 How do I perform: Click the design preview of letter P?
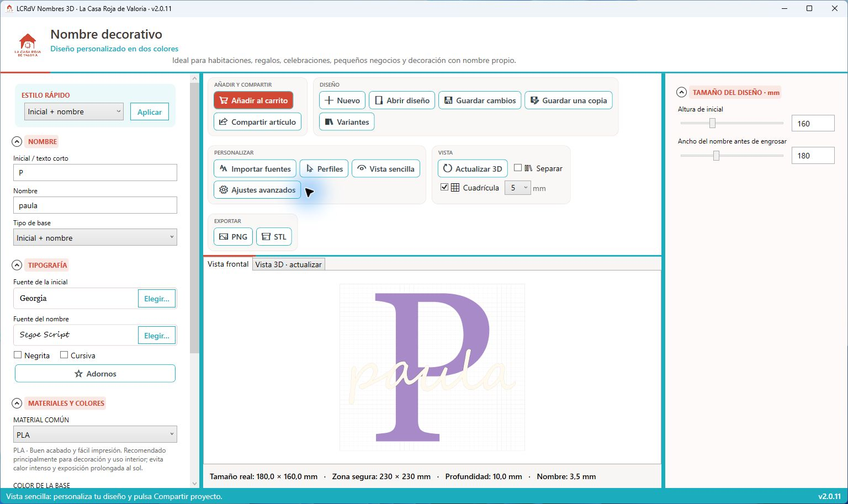coord(432,367)
